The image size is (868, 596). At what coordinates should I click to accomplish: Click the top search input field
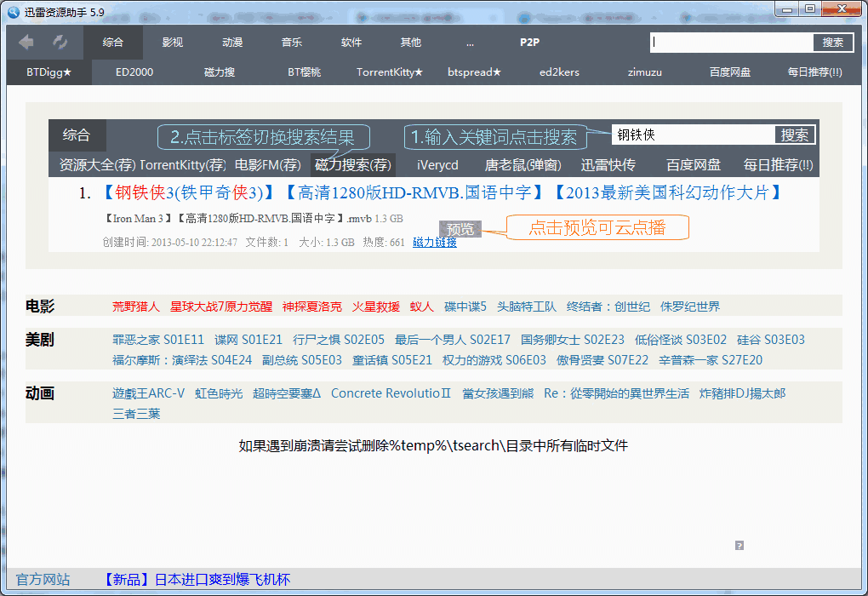732,43
